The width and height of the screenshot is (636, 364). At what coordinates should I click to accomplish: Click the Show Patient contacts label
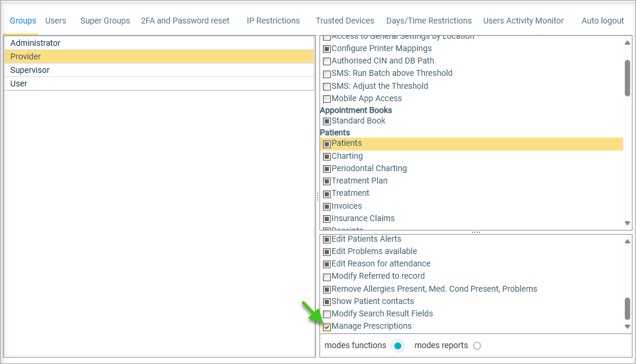(373, 301)
